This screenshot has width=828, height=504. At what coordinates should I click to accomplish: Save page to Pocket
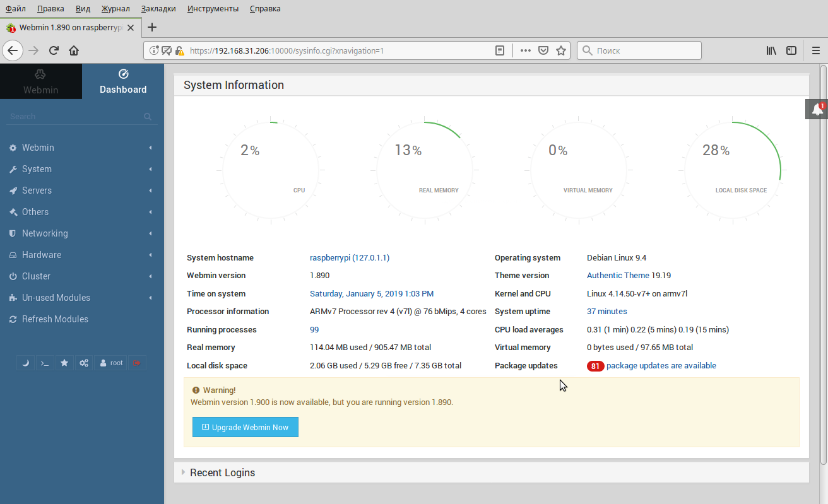click(x=543, y=50)
